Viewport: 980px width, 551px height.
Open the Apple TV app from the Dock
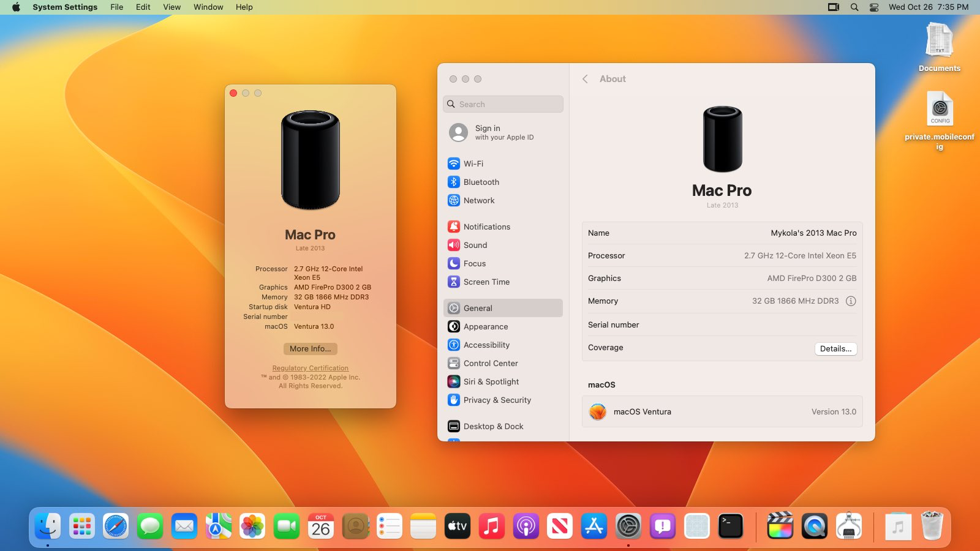click(458, 526)
